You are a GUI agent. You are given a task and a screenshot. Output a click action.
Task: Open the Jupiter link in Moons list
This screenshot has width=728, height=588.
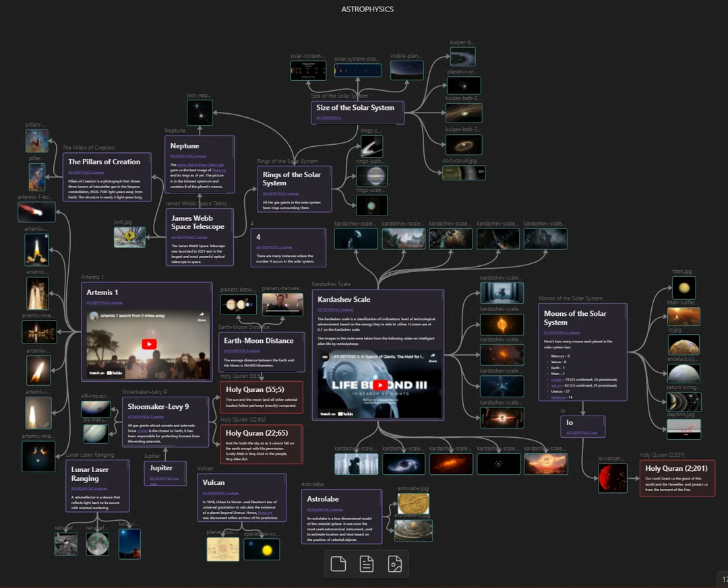556,379
